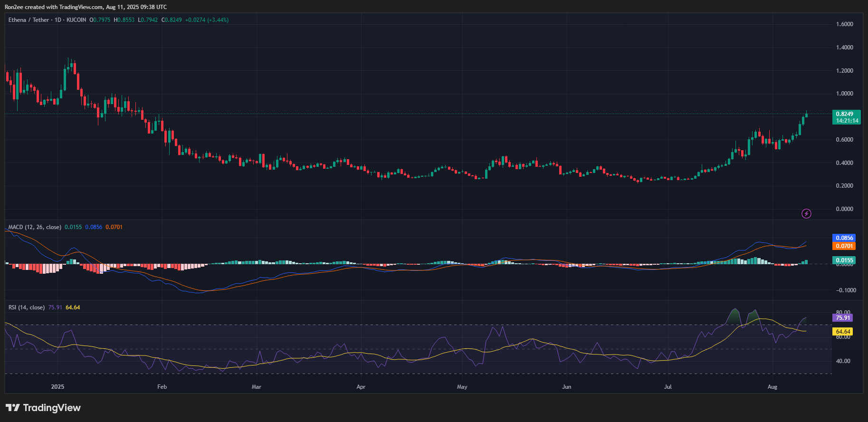Click the yellow 64.64 RSI average label
Viewport: 868px width, 422px height.
pyautogui.click(x=842, y=332)
